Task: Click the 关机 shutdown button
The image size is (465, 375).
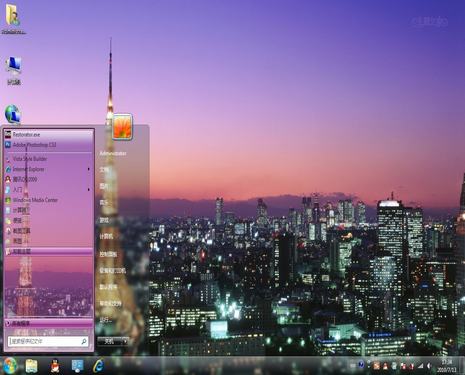Action: [109, 341]
